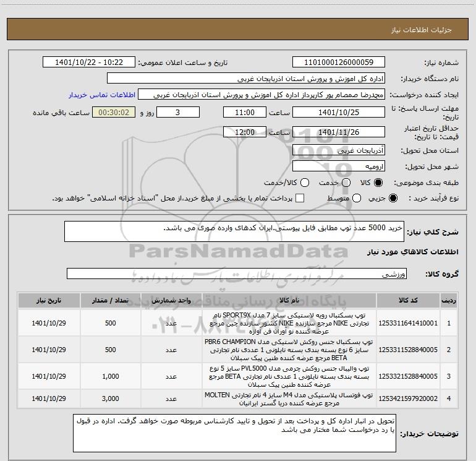Select the کالا radio button

378,183
